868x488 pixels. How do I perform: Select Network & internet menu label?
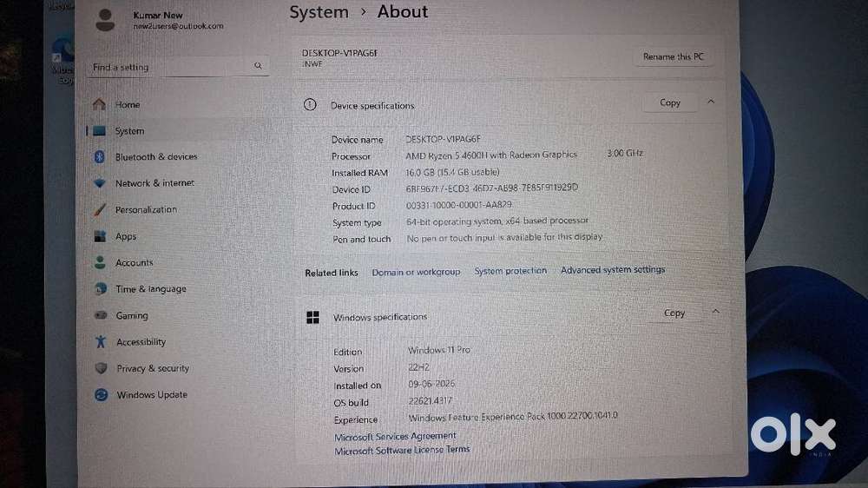click(155, 183)
